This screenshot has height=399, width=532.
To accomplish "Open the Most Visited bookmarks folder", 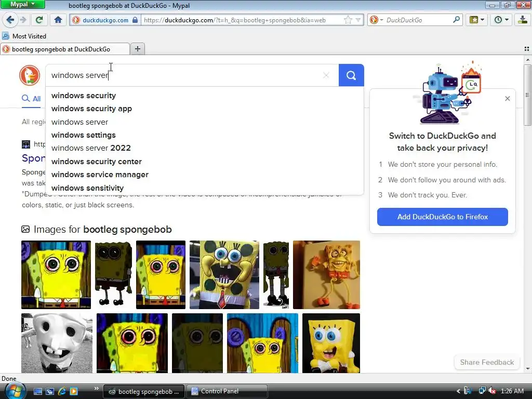I will [24, 36].
